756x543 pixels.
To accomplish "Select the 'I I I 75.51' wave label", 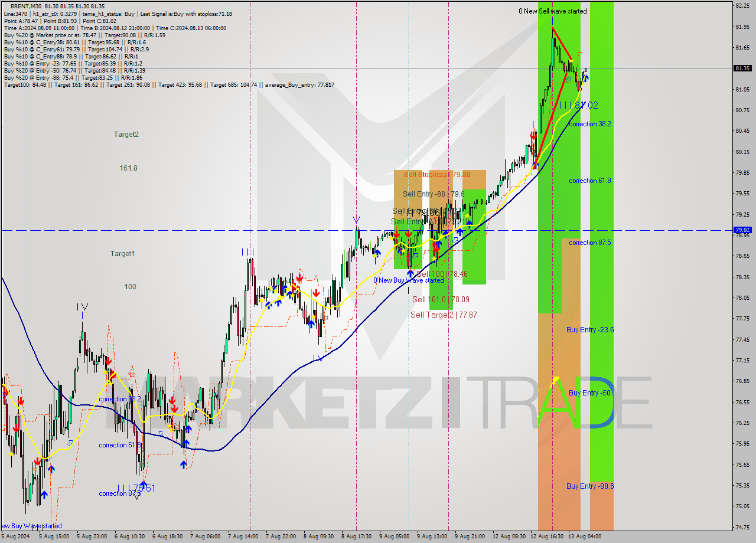I will click(x=136, y=489).
